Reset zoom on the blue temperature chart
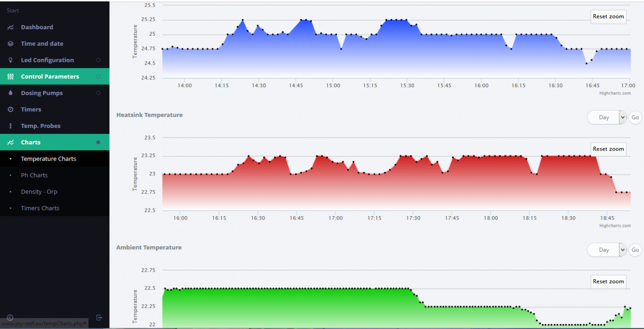This screenshot has height=329, width=644. 608,17
